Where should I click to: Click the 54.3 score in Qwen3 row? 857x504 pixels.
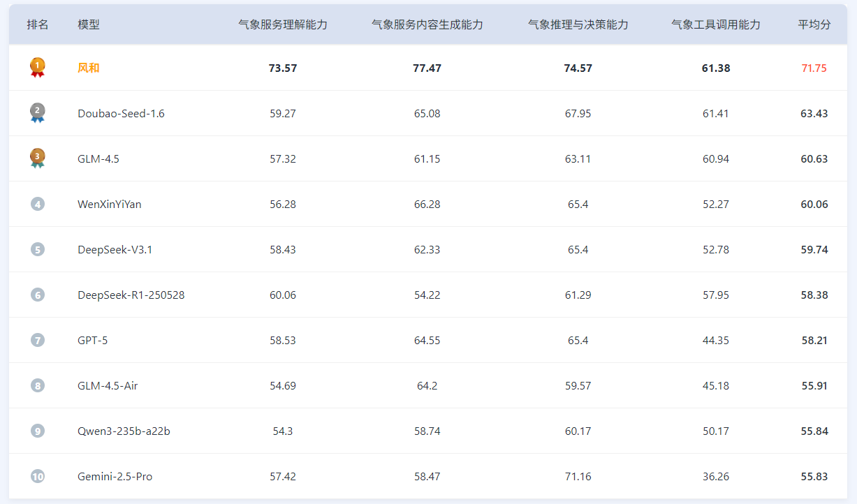coord(283,431)
